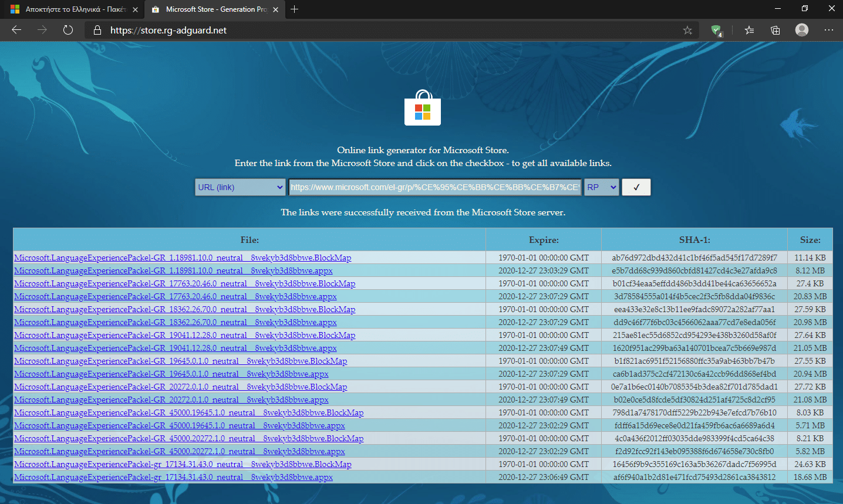
Task: Download GR 19041.12.28.0 appx file
Action: click(176, 348)
